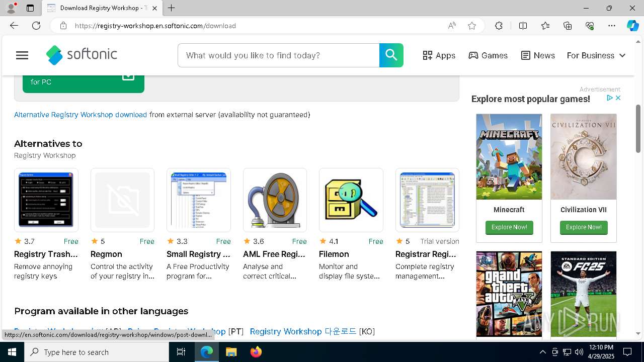Open Microsoft Edge on taskbar
The width and height of the screenshot is (644, 362).
pyautogui.click(x=207, y=352)
